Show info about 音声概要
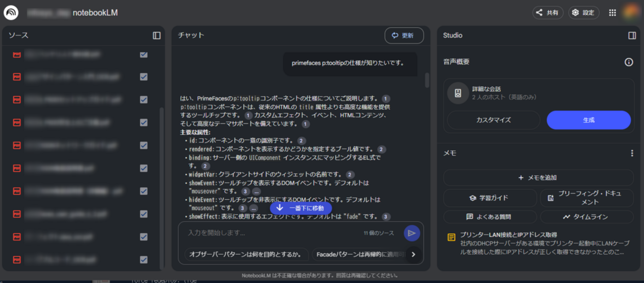 (629, 62)
